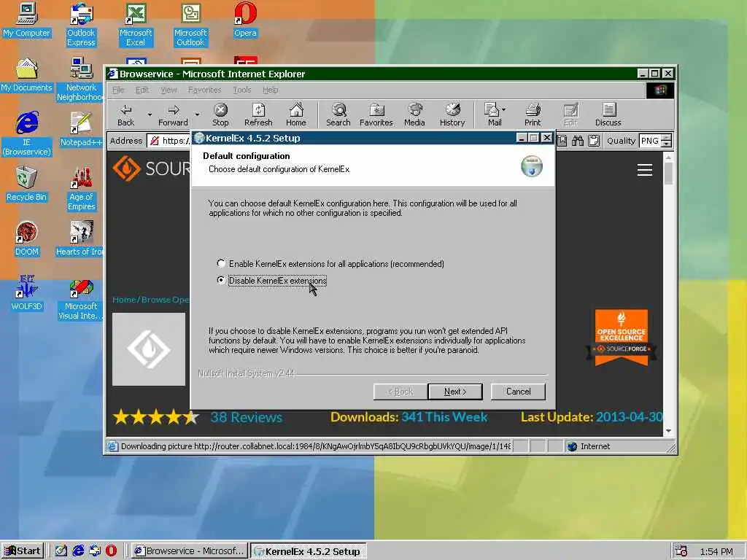The image size is (747, 560).
Task: Click the Mail toolbar icon
Action: pos(492,115)
